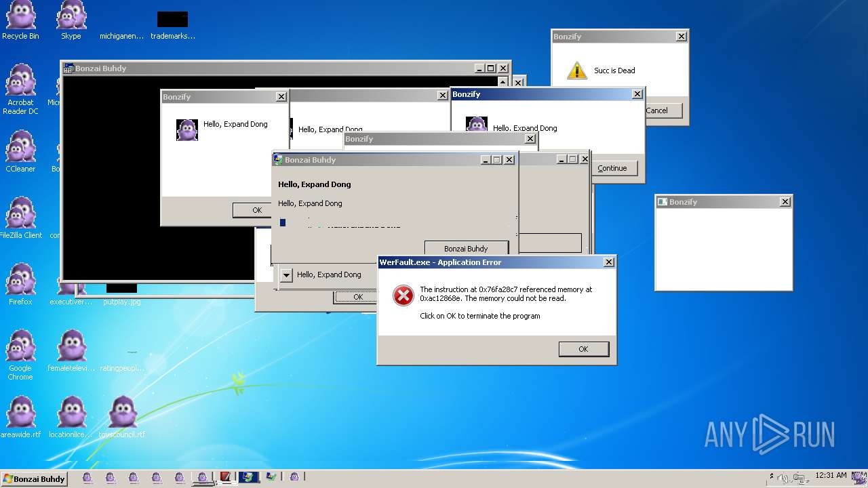Close the WerFault Application Error dialog
Viewport: 868px width, 488px height.
coord(609,262)
